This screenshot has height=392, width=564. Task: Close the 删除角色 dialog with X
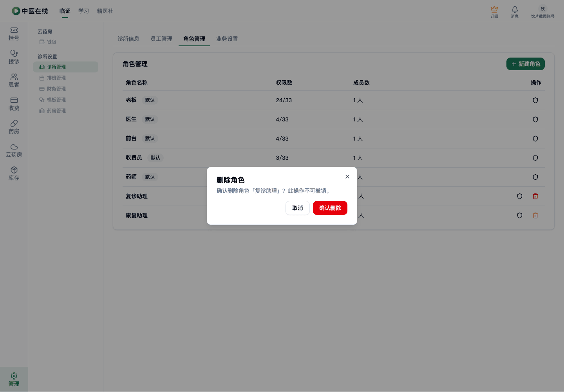point(347,177)
